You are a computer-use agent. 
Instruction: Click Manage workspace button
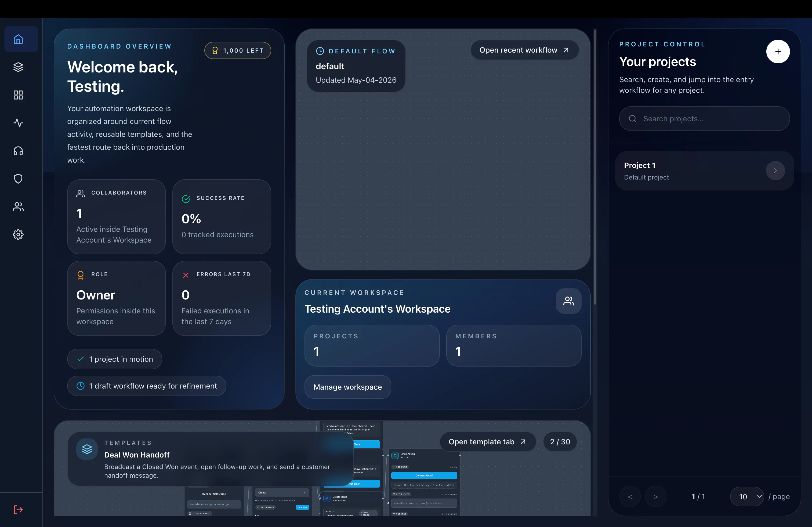point(348,387)
